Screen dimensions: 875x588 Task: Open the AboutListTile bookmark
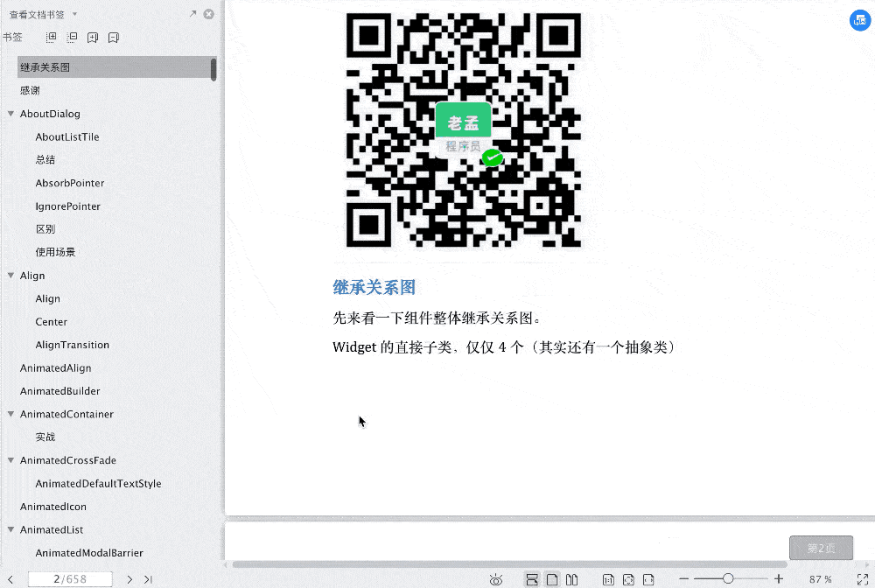click(x=67, y=136)
